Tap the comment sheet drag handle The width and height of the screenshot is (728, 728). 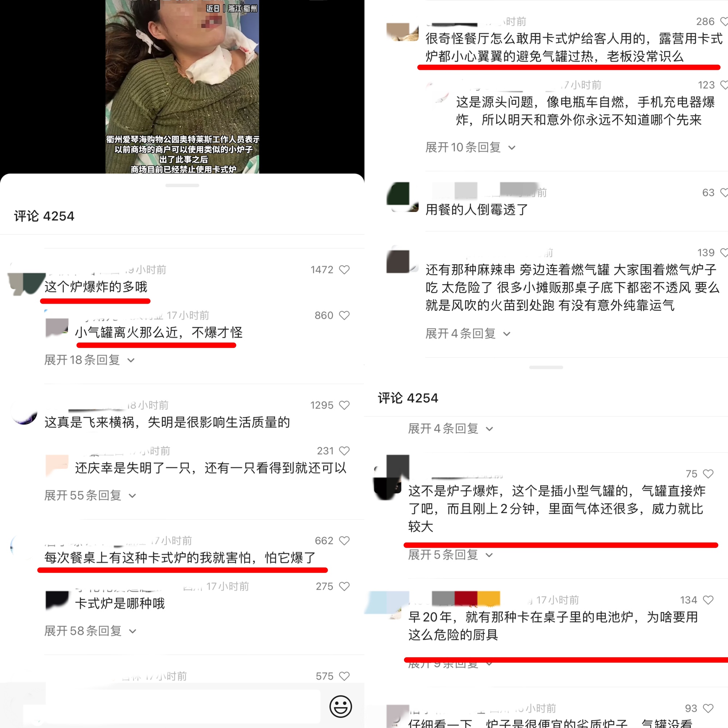click(x=182, y=185)
